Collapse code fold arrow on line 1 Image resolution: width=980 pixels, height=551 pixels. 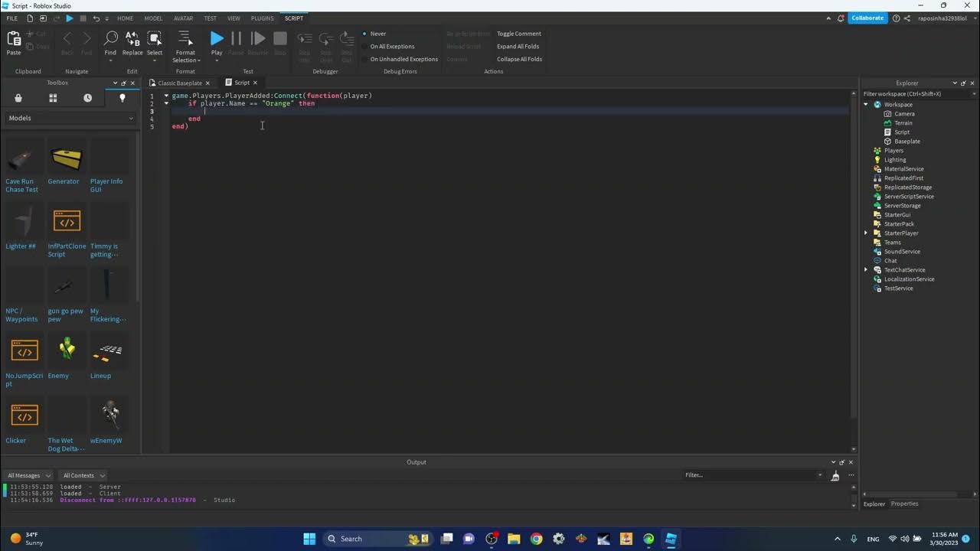tap(166, 96)
